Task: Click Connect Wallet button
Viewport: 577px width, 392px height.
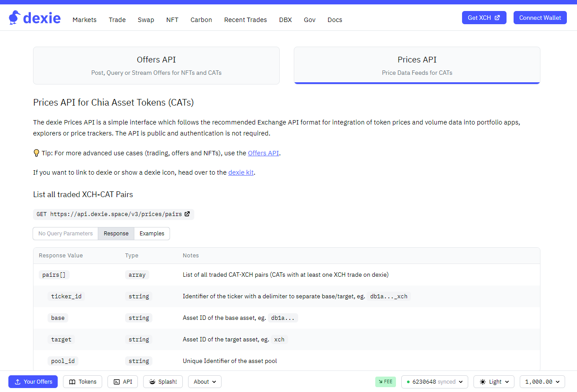Action: point(540,18)
